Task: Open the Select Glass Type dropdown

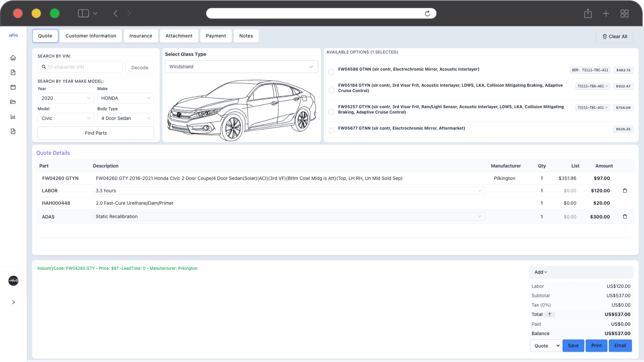Action: coord(241,67)
